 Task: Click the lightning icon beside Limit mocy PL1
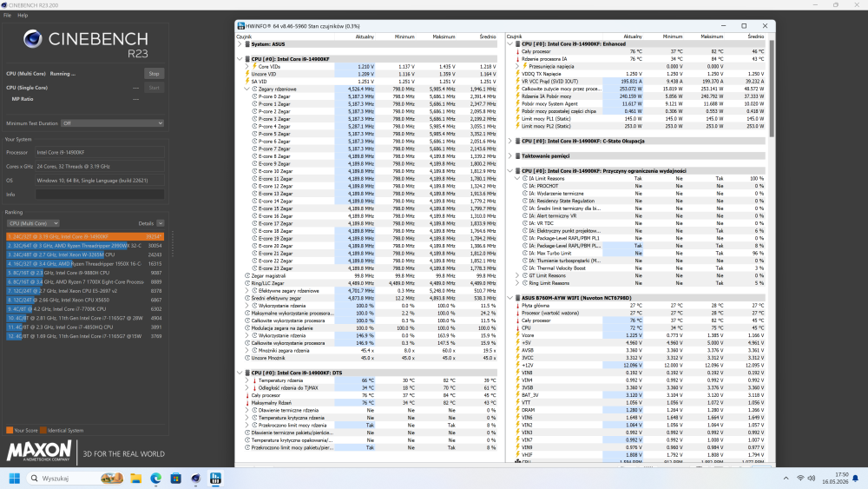coord(517,118)
